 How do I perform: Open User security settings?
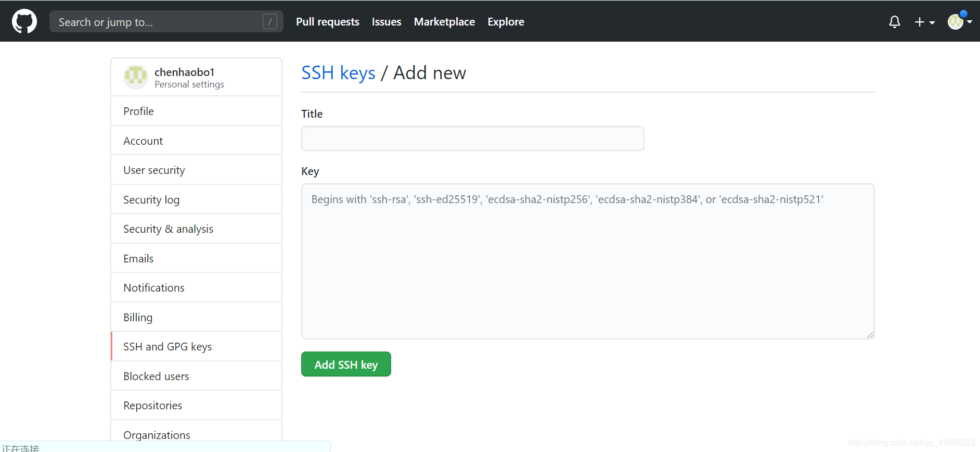coord(197,170)
